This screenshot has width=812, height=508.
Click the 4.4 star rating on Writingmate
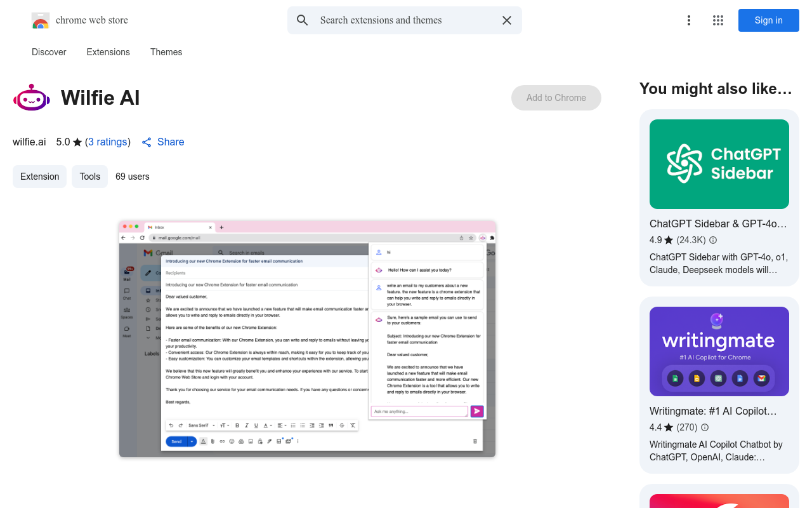tap(662, 427)
